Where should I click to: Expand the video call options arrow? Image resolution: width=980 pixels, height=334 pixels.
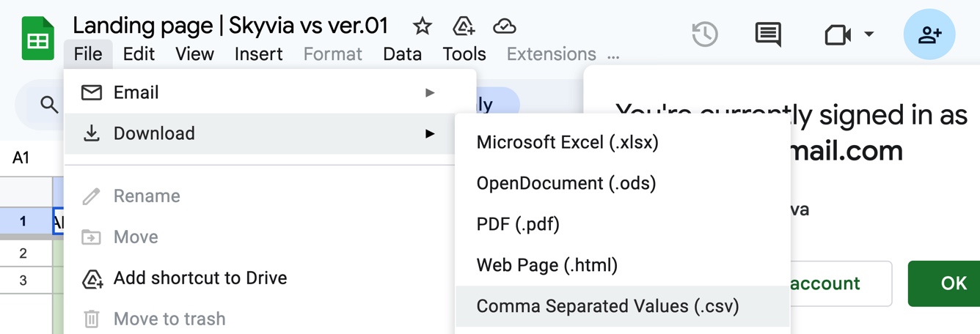(x=869, y=34)
